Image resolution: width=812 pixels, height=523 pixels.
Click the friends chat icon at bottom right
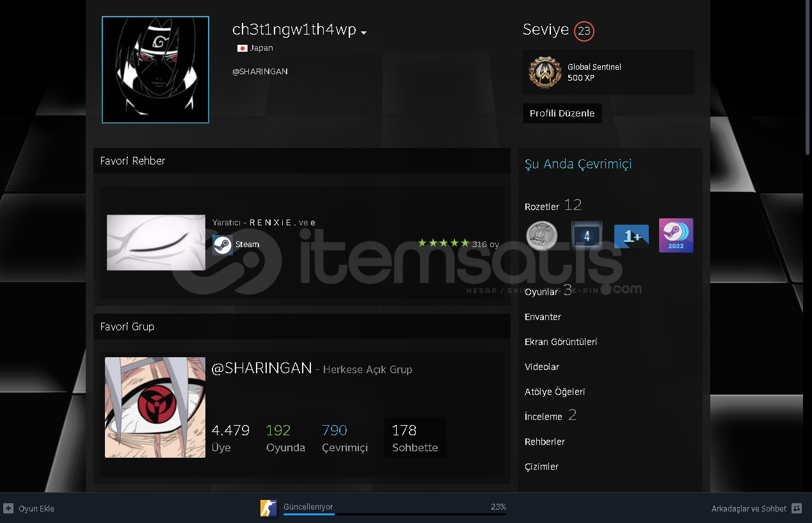point(797,508)
